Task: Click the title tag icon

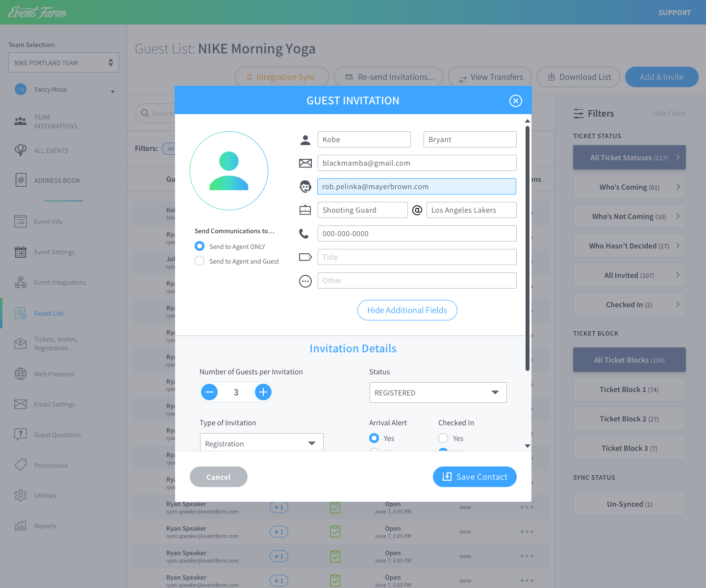Action: [305, 257]
